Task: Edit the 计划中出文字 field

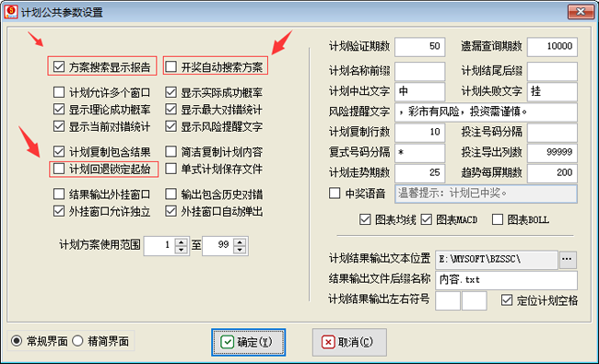Action: click(x=420, y=91)
